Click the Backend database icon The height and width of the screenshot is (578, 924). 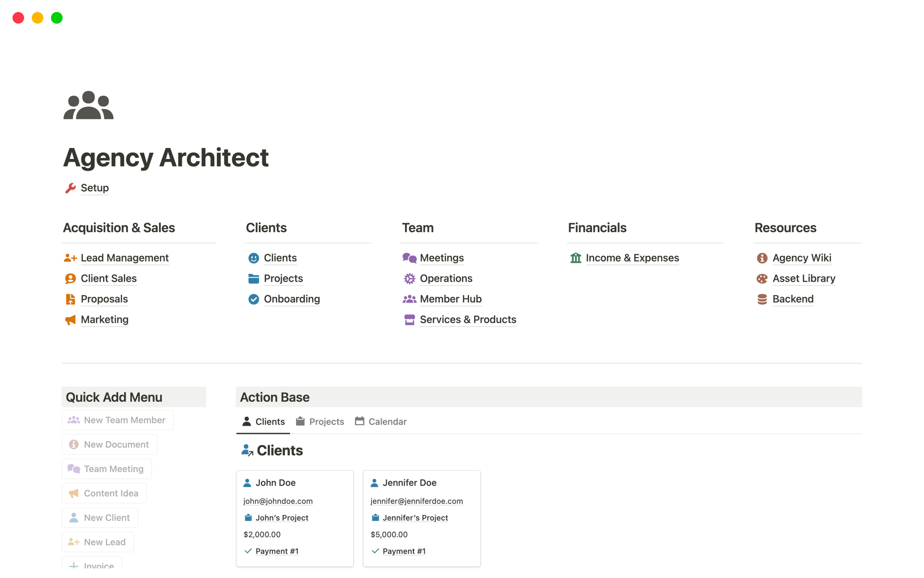point(762,299)
